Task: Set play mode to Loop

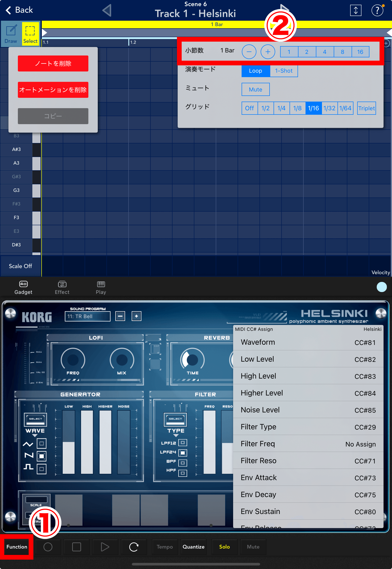Action: tap(256, 71)
